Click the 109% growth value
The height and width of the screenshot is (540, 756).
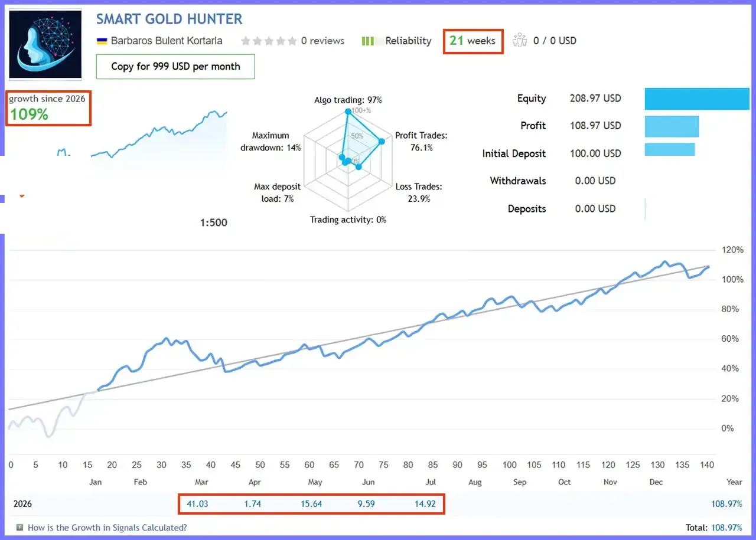click(28, 114)
